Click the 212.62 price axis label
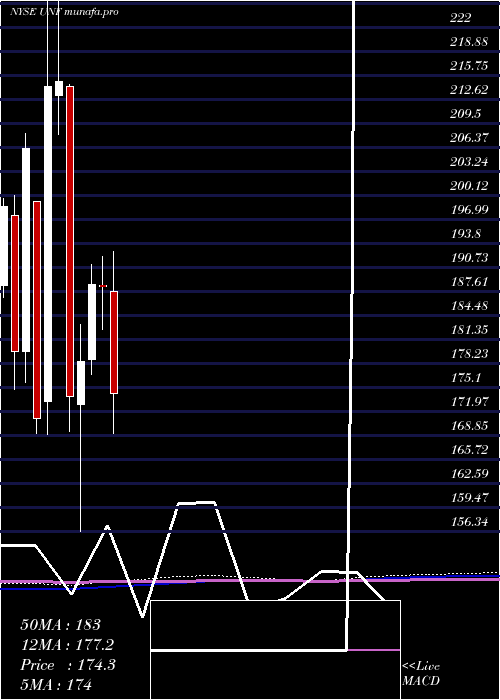Screen dimensions: 500x700 tap(469, 90)
